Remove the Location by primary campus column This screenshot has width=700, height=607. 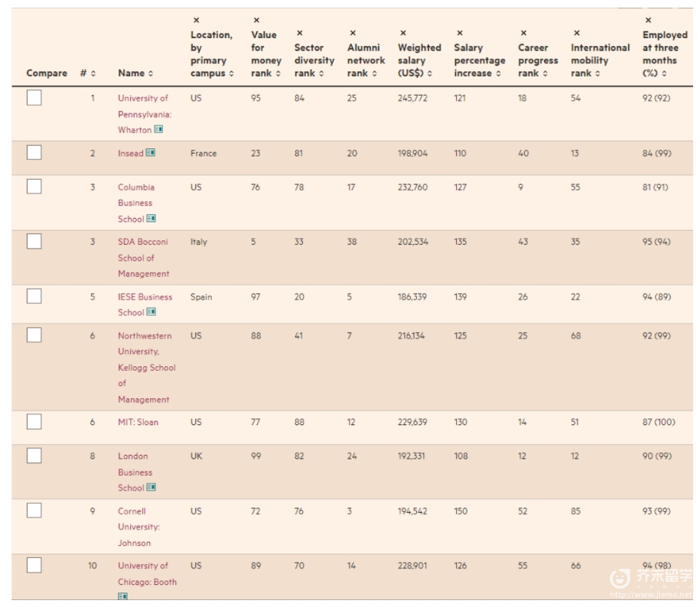click(196, 21)
